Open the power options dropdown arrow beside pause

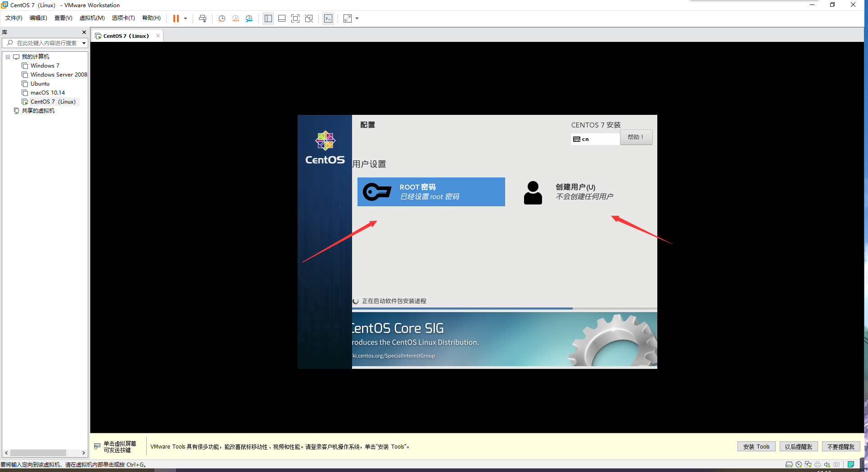click(x=185, y=18)
